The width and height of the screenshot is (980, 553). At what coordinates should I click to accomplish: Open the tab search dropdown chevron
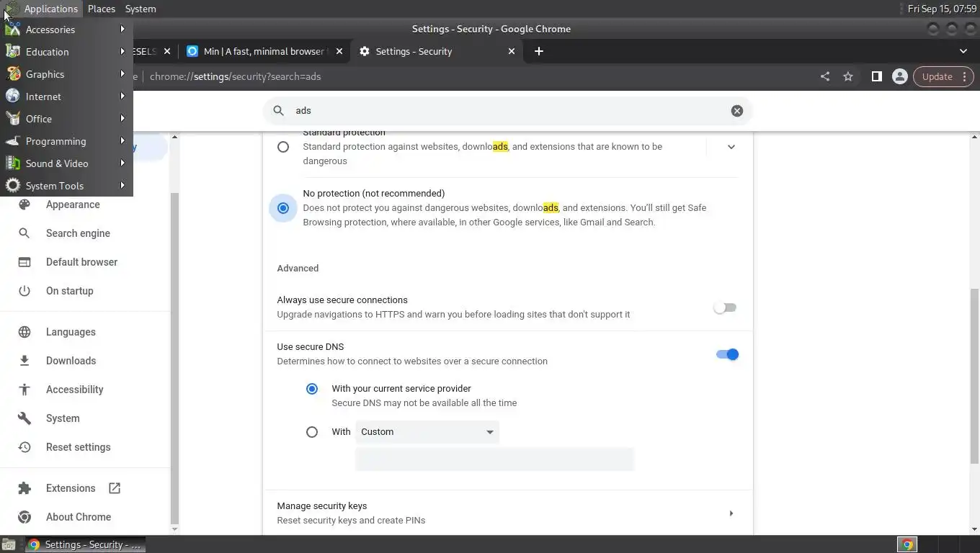963,51
